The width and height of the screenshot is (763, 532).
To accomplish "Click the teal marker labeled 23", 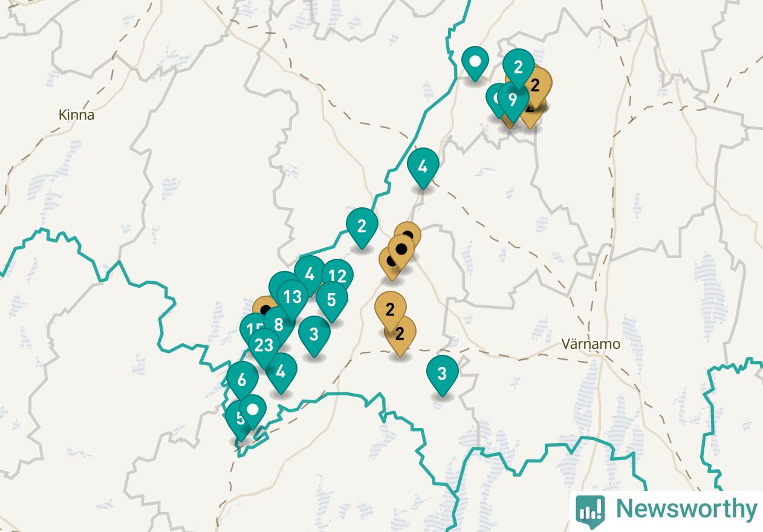I will click(264, 346).
